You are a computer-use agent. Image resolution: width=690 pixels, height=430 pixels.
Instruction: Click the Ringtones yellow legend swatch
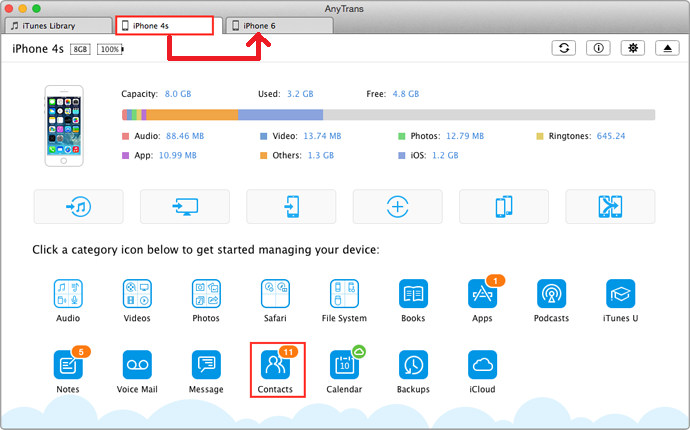tap(540, 136)
